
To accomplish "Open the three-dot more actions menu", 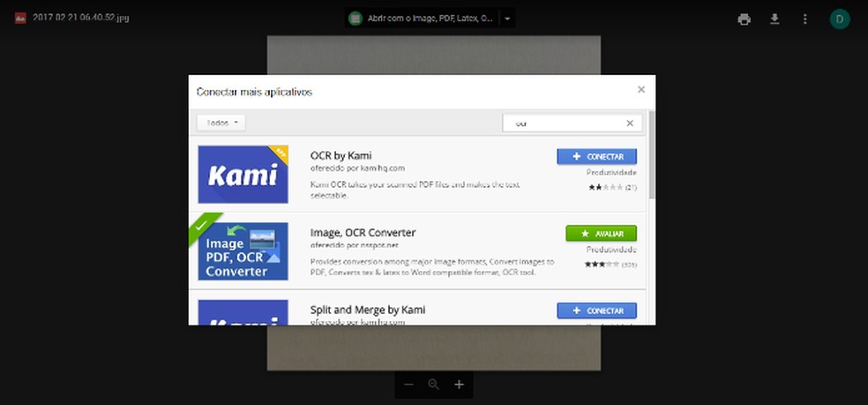I will pyautogui.click(x=804, y=19).
